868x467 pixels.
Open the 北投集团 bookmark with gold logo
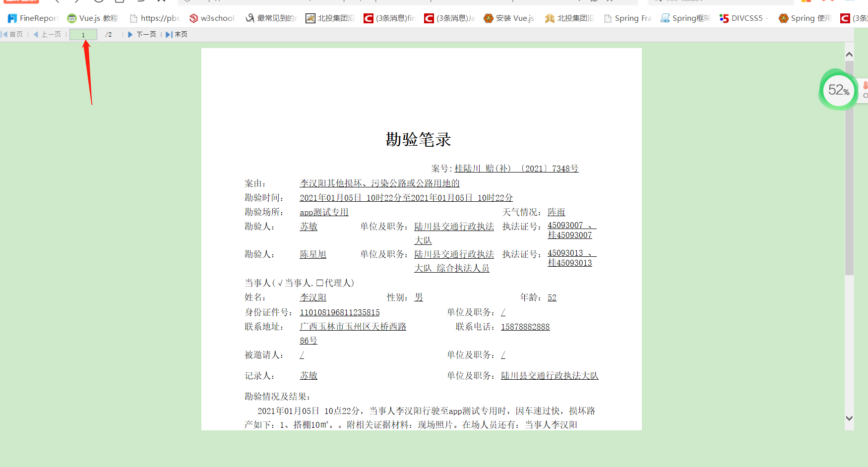[569, 18]
